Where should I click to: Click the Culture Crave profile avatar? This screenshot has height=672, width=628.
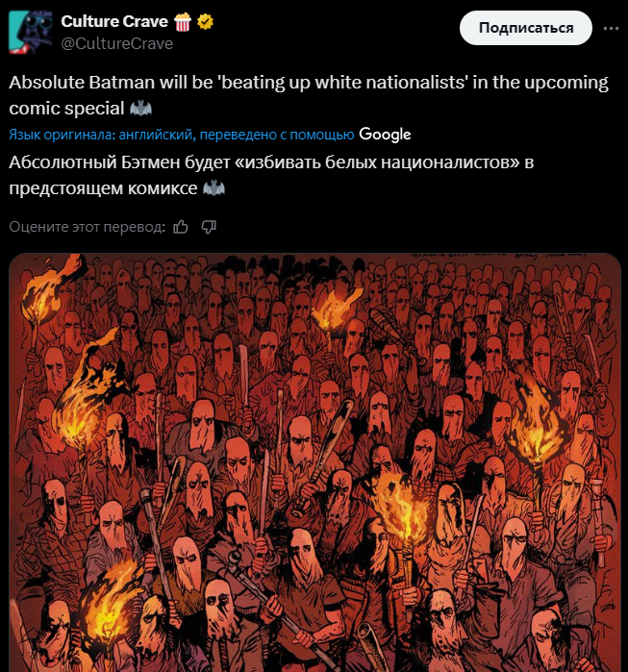pos(31,32)
